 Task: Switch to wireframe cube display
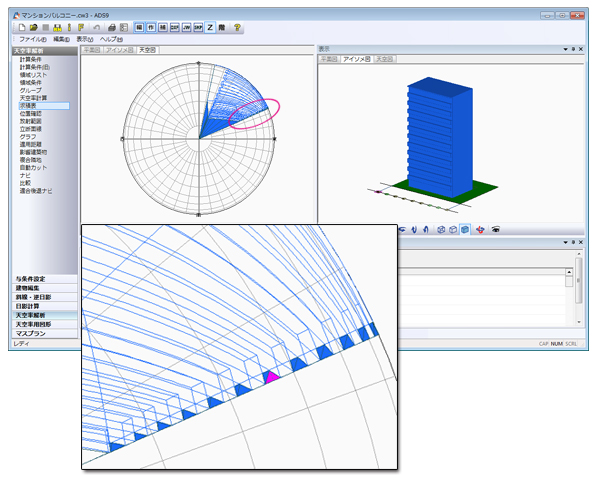[441, 230]
